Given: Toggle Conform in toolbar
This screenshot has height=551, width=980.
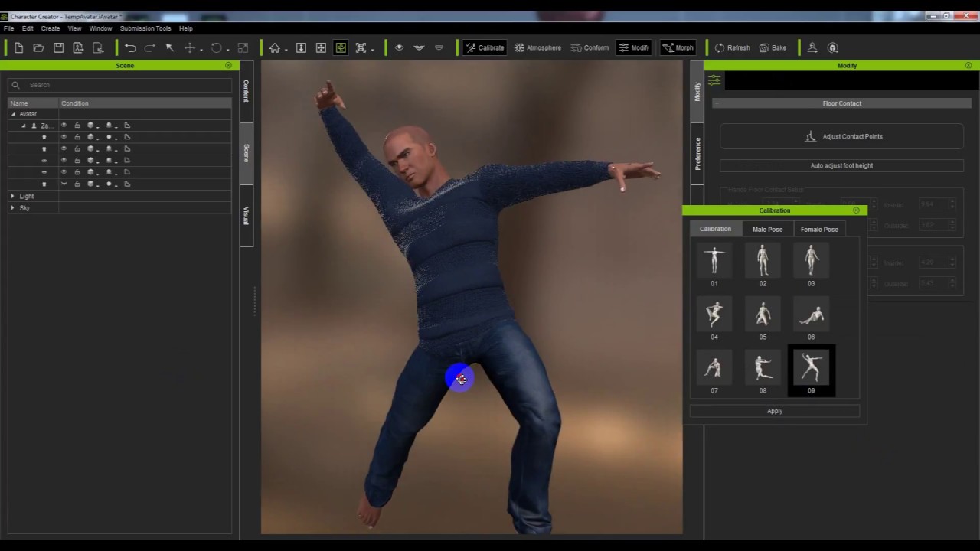Looking at the screenshot, I should tap(590, 47).
